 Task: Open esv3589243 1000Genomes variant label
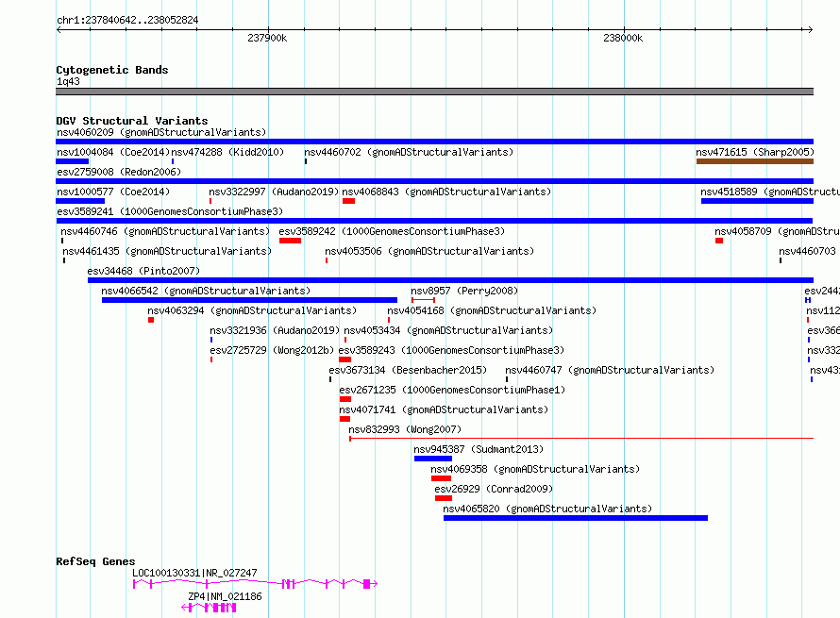(451, 350)
